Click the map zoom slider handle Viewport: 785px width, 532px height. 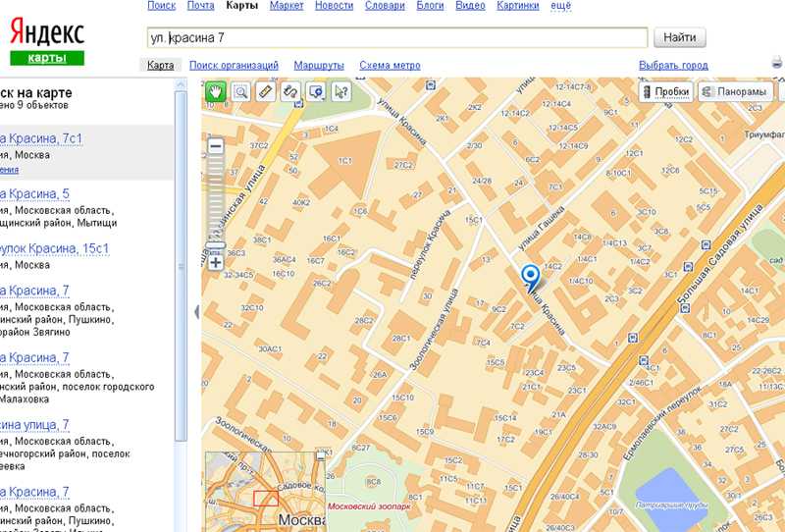tap(216, 245)
